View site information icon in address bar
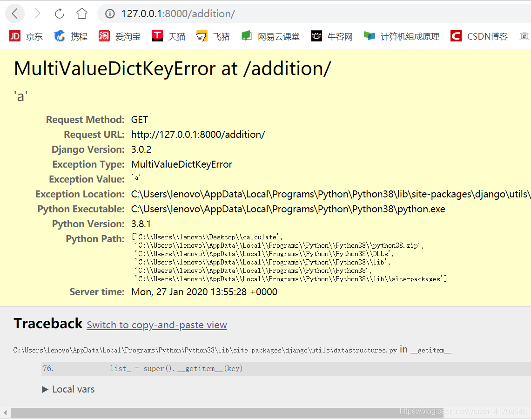This screenshot has width=531, height=420. click(x=110, y=14)
